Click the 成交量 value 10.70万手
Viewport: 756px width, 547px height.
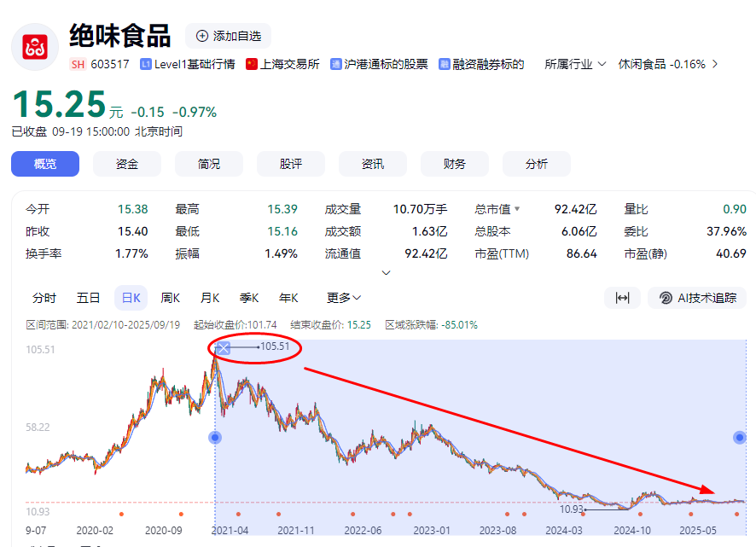(x=420, y=209)
